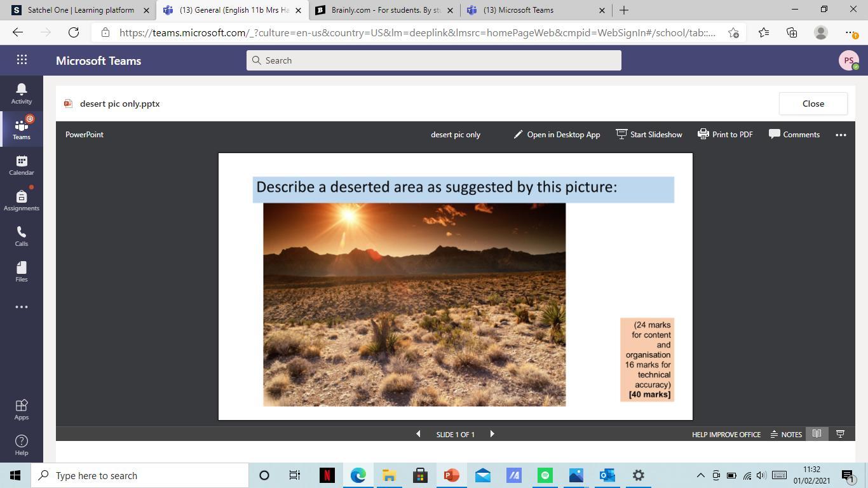Open PowerPoint from the taskbar
The height and width of the screenshot is (488, 868).
(451, 475)
